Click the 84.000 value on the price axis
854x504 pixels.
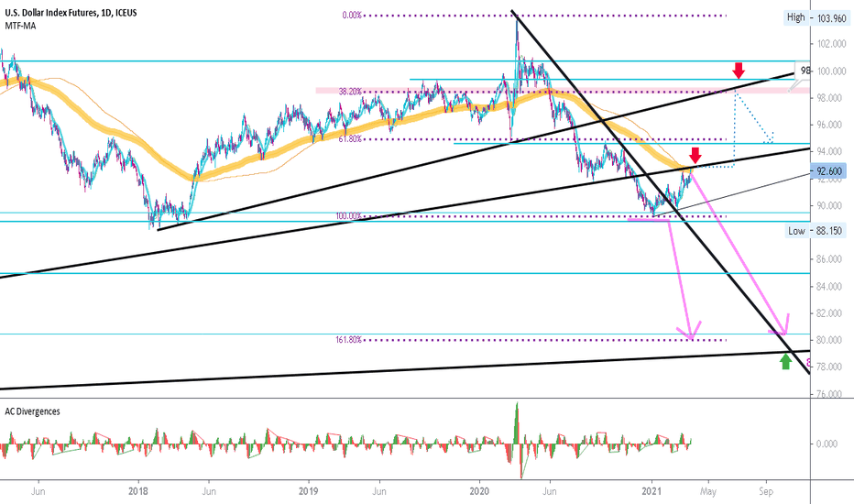click(831, 286)
